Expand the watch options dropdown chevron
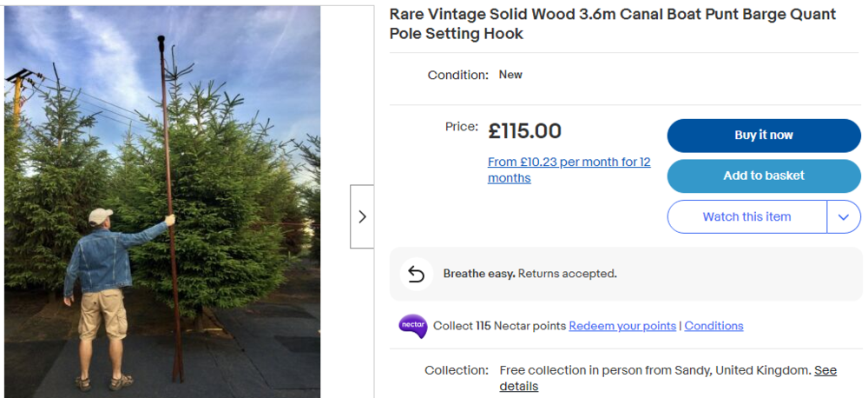Screen dimensions: 868x398 tap(844, 216)
